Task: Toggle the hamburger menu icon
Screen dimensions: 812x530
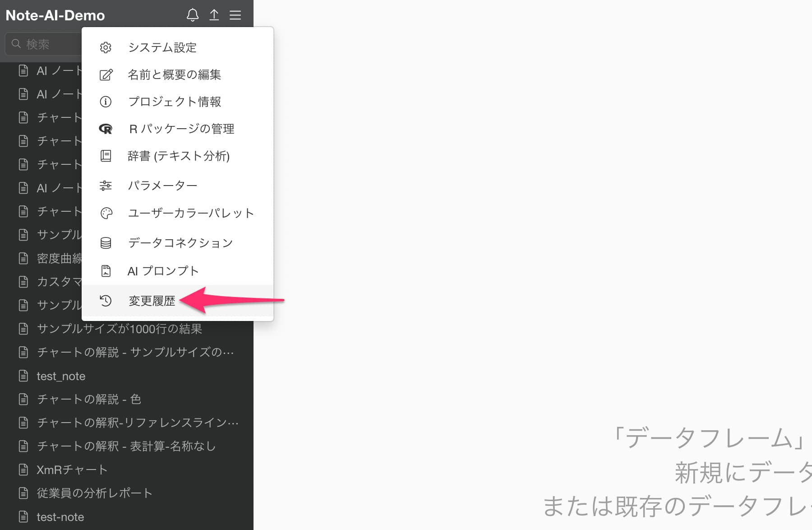Action: (235, 15)
